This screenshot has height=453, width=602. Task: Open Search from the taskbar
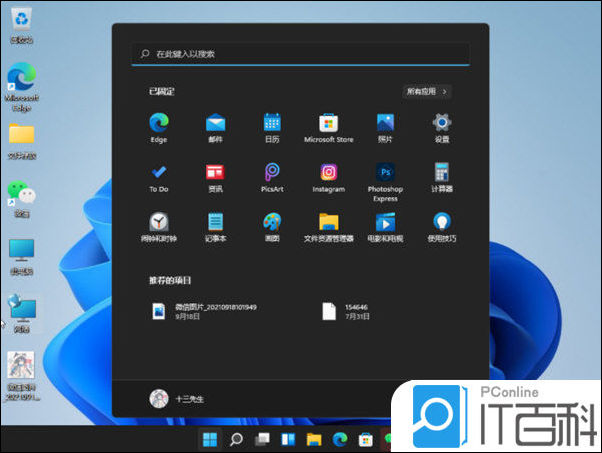(x=236, y=439)
